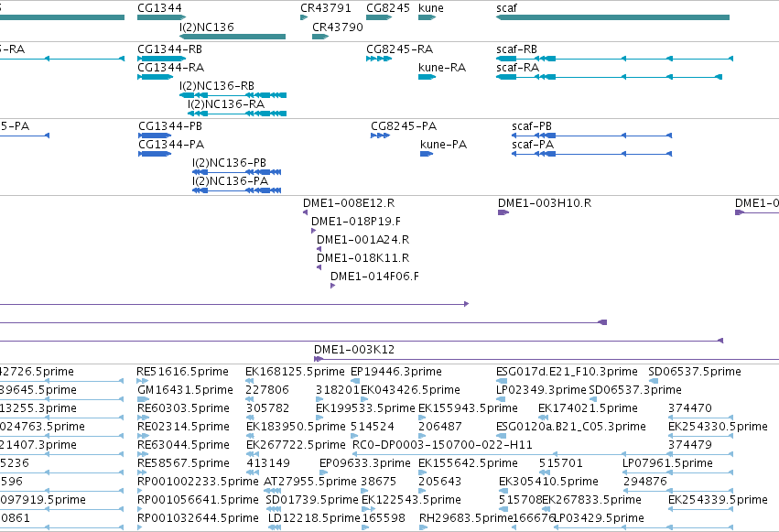Image resolution: width=779 pixels, height=532 pixels.
Task: Click the RE02314.5prime EST label
Action: click(x=183, y=426)
